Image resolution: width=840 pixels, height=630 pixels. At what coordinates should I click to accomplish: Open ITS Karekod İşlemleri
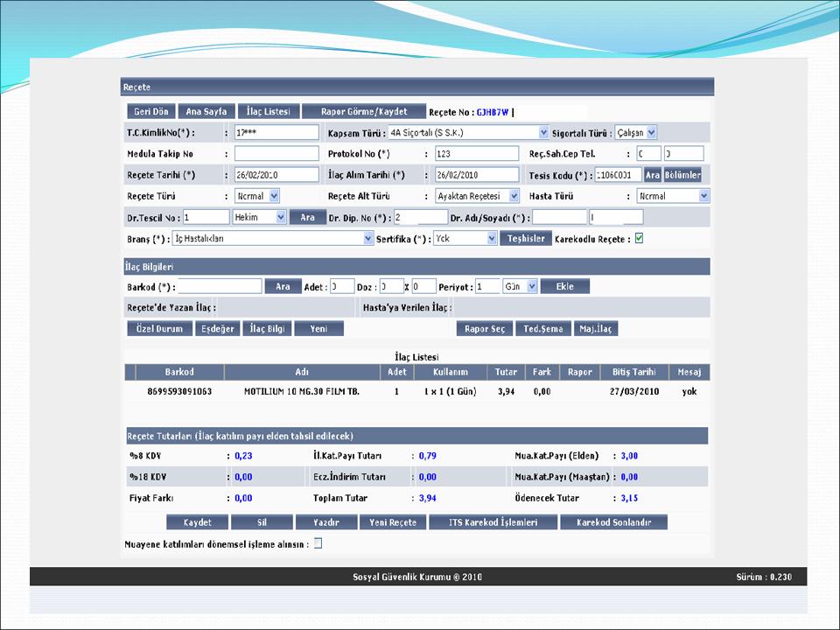click(x=492, y=522)
